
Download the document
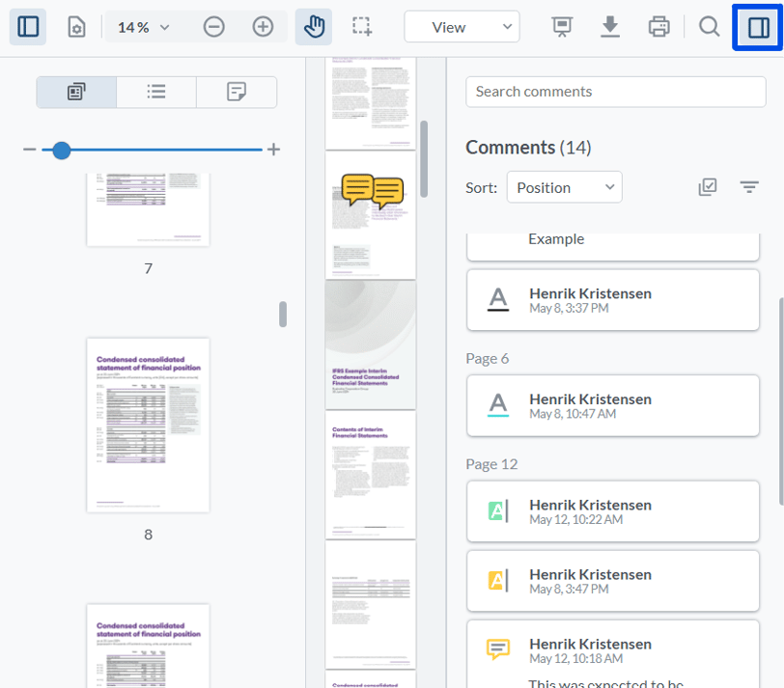coord(610,27)
